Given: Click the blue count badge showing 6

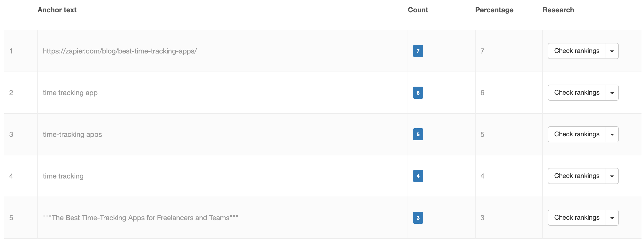Looking at the screenshot, I should coord(418,93).
